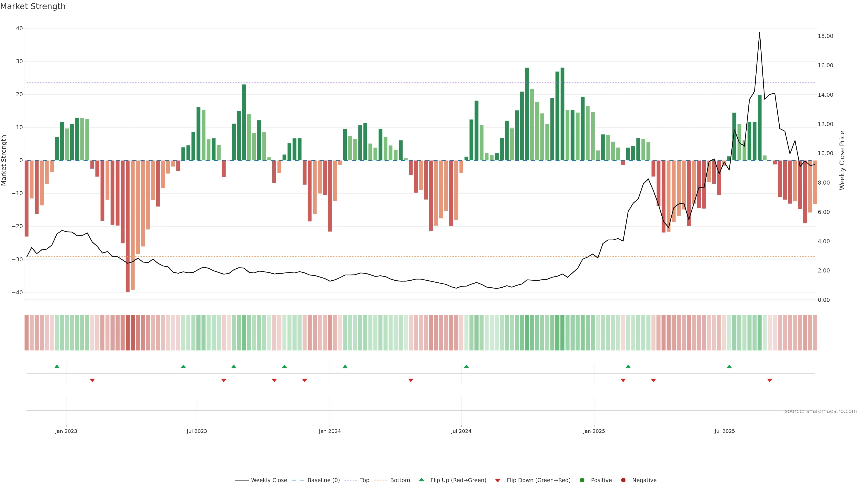Click Flip Down red triangle legend icon
This screenshot has height=488, width=868.
[x=498, y=481]
